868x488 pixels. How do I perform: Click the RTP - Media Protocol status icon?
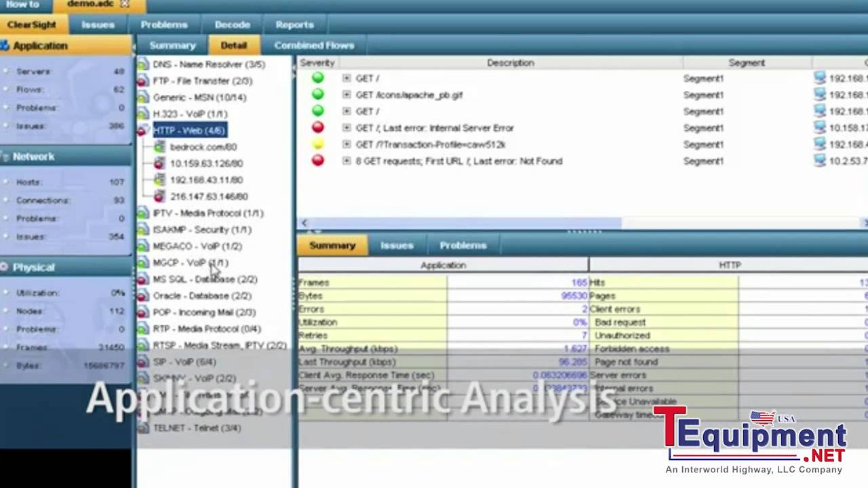tap(142, 329)
